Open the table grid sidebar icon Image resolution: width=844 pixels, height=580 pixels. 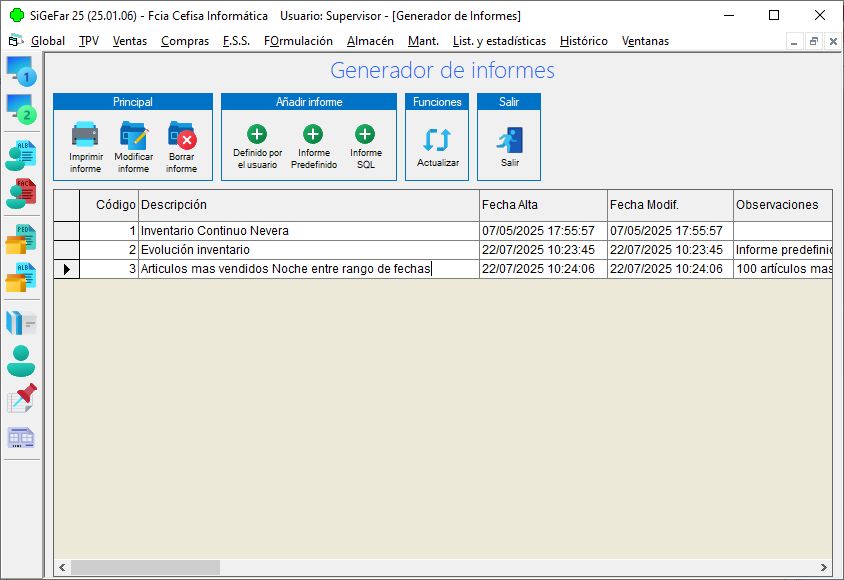click(22, 438)
